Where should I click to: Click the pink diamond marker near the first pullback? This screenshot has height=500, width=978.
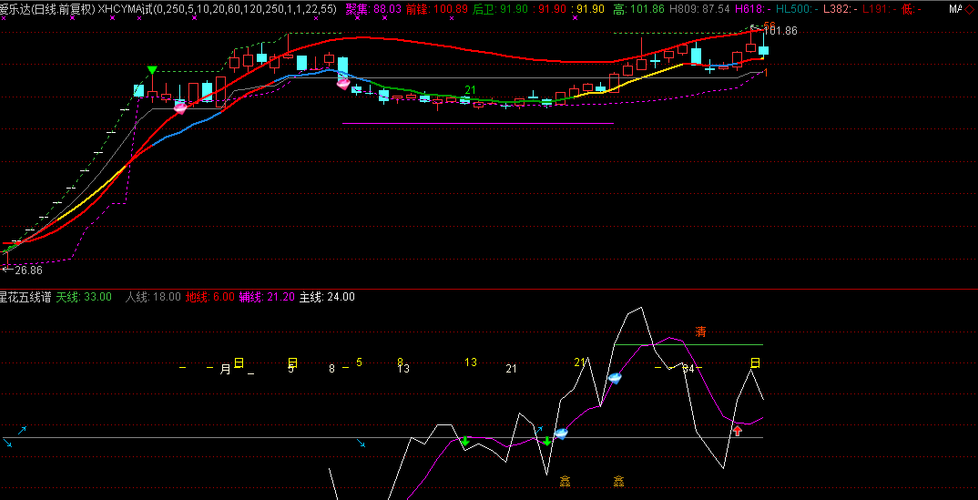(180, 108)
